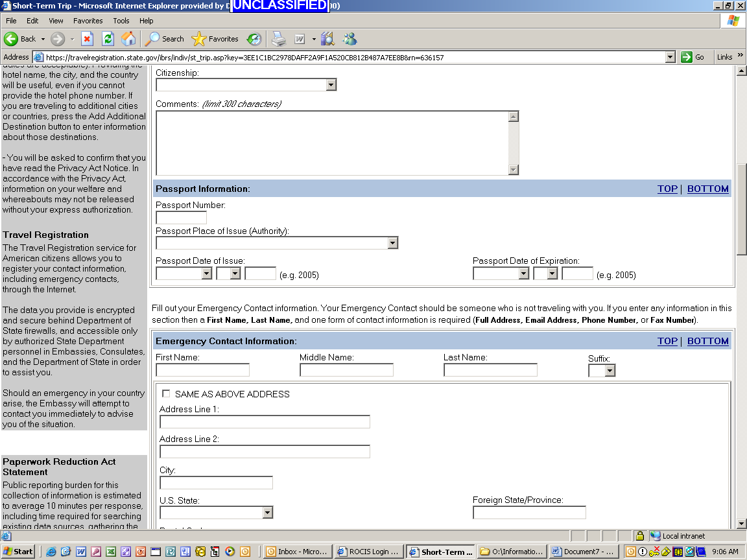This screenshot has width=747, height=560.
Task: Open the Favorites star button
Action: 215,39
